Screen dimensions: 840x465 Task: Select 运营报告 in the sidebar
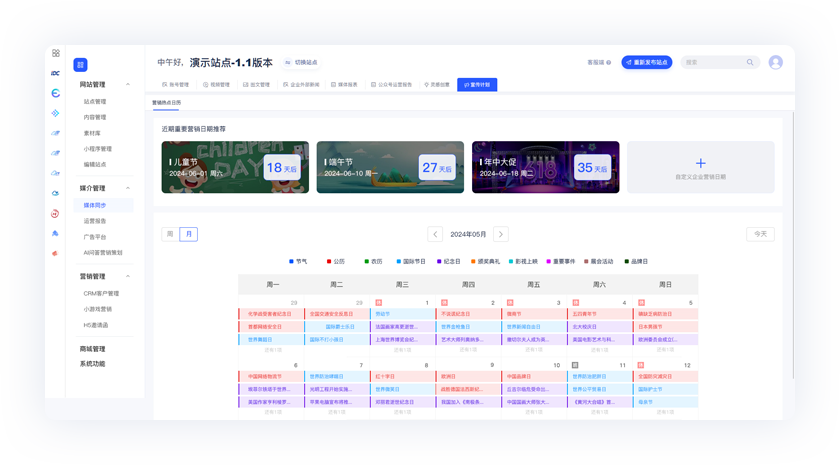95,221
